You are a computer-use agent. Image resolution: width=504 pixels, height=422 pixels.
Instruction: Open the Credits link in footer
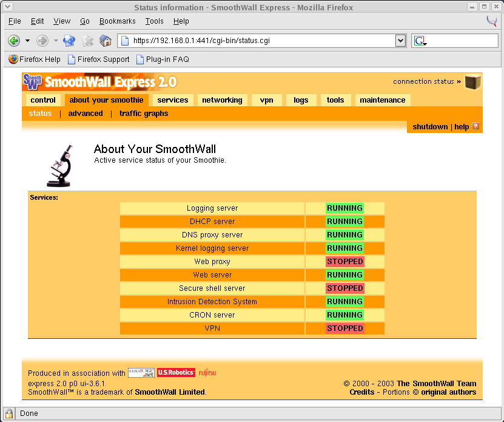pos(362,392)
